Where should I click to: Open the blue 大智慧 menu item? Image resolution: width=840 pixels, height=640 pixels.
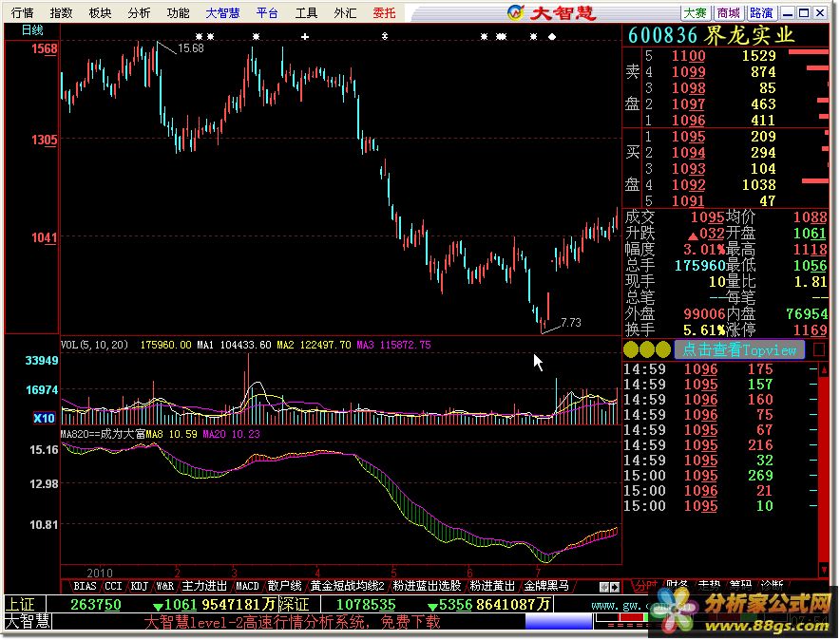click(x=223, y=12)
